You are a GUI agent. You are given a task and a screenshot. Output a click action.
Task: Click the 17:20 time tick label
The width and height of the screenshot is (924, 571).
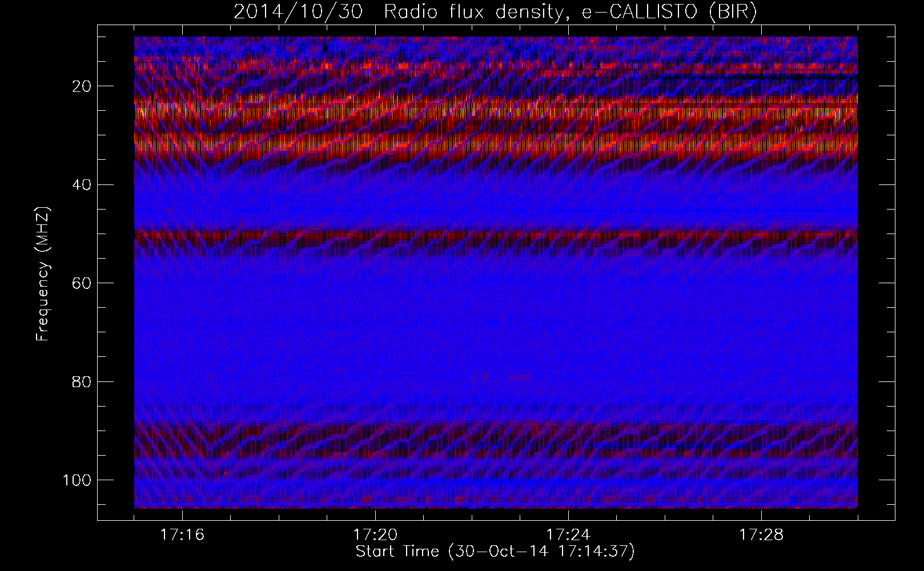(x=375, y=535)
